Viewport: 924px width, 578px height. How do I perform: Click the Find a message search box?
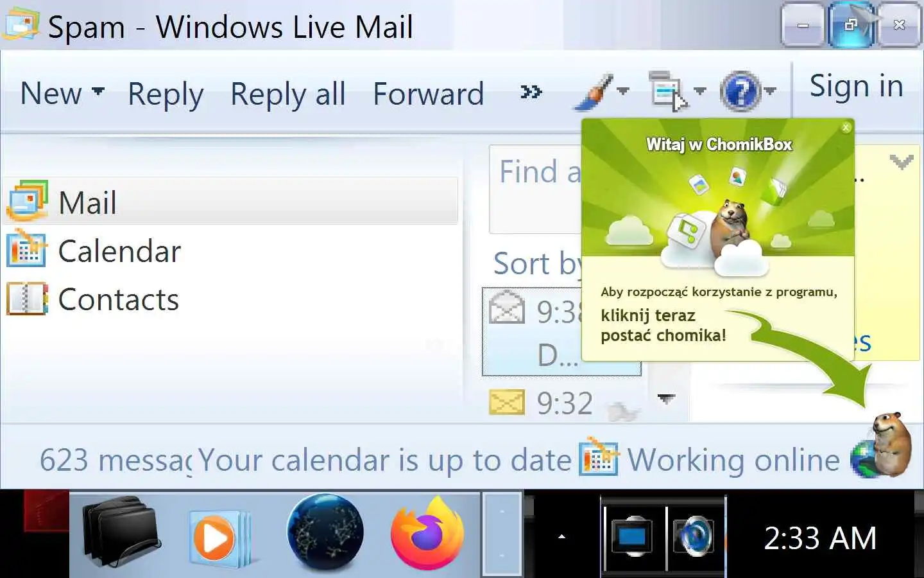[x=535, y=189]
